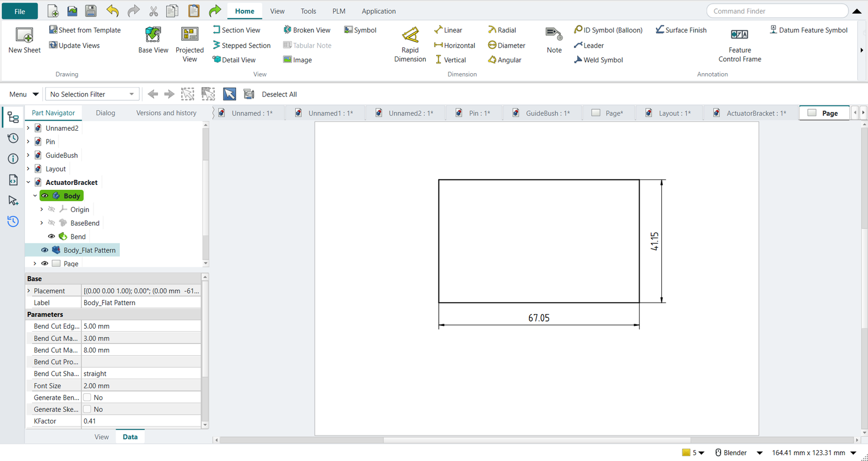This screenshot has height=461, width=868.
Task: Select the Base View tool
Action: click(x=153, y=40)
